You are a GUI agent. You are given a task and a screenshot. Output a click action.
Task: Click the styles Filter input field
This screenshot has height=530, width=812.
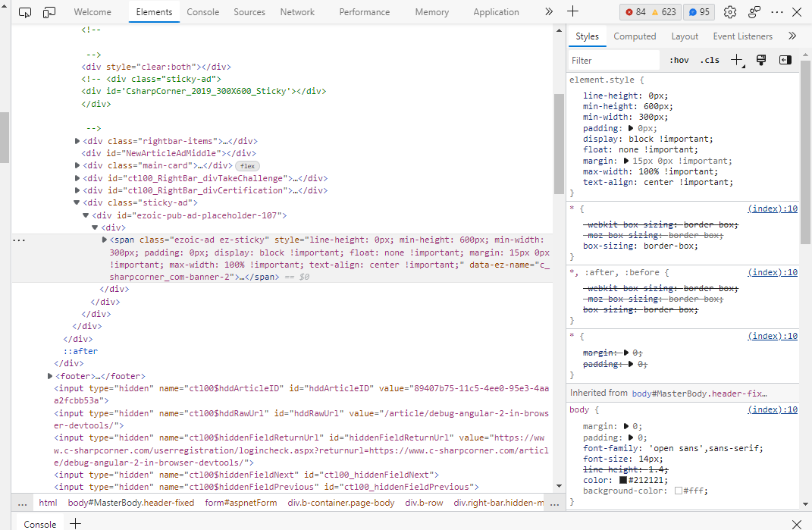614,60
